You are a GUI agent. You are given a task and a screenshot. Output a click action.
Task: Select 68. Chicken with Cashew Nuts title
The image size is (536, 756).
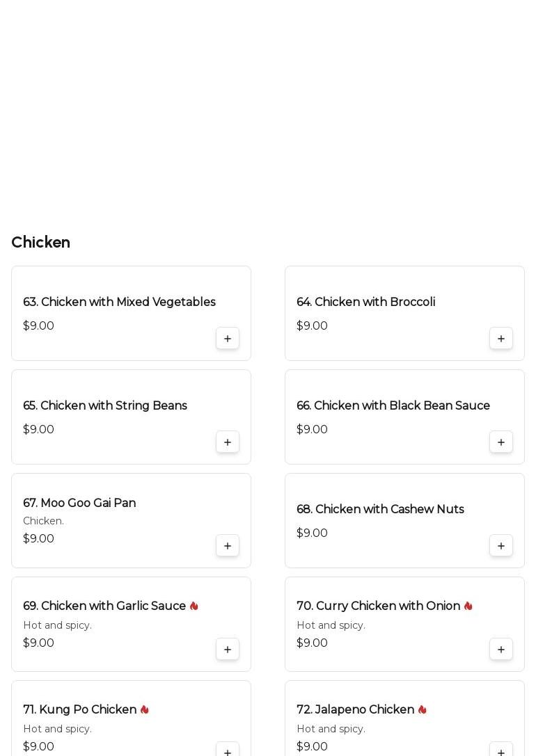click(x=380, y=510)
